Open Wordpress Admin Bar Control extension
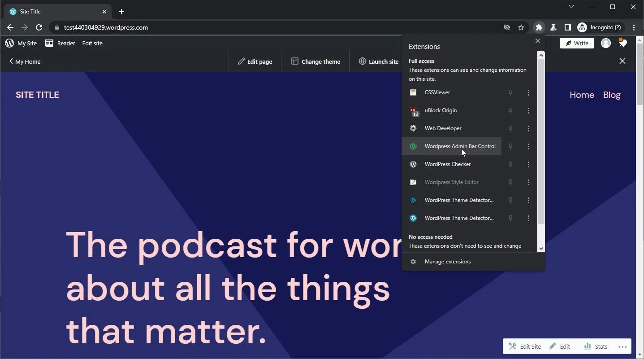The width and height of the screenshot is (644, 359). pyautogui.click(x=451, y=146)
